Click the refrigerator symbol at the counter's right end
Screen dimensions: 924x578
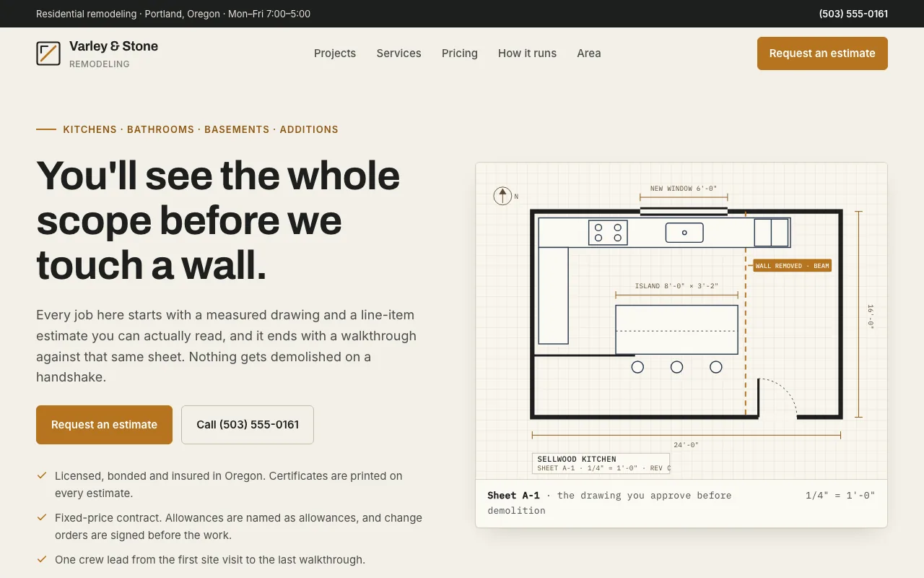tap(772, 233)
